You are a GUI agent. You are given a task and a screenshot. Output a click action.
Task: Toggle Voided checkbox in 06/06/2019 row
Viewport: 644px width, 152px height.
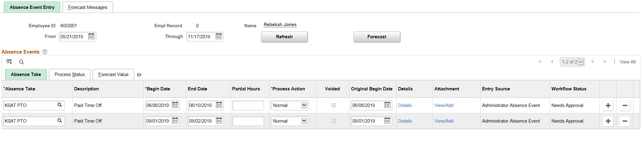[x=334, y=105]
